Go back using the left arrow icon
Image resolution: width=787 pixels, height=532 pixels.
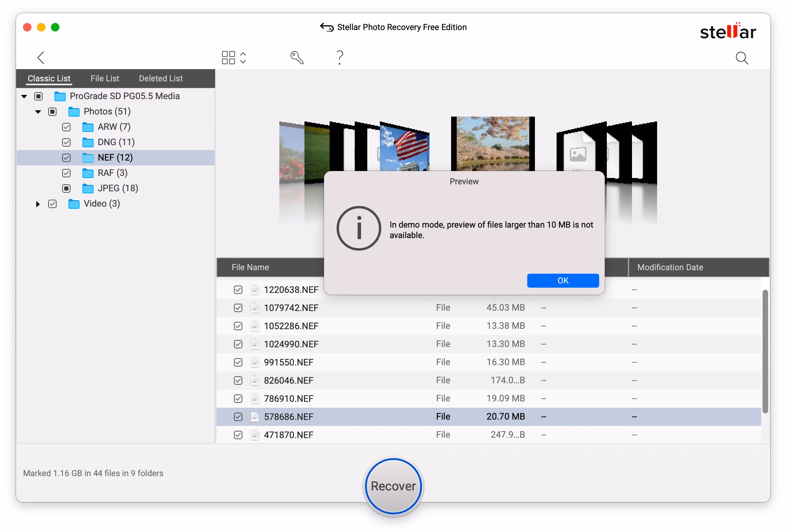click(x=41, y=58)
